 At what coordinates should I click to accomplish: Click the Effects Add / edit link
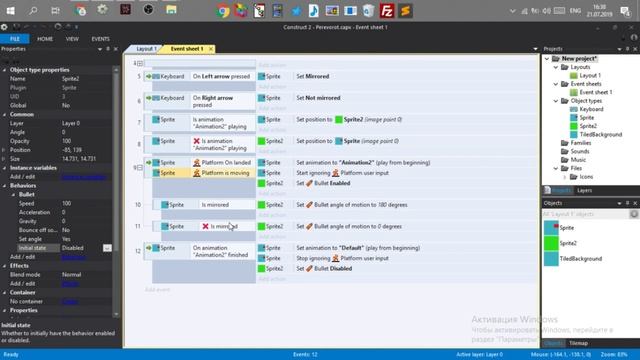70,284
